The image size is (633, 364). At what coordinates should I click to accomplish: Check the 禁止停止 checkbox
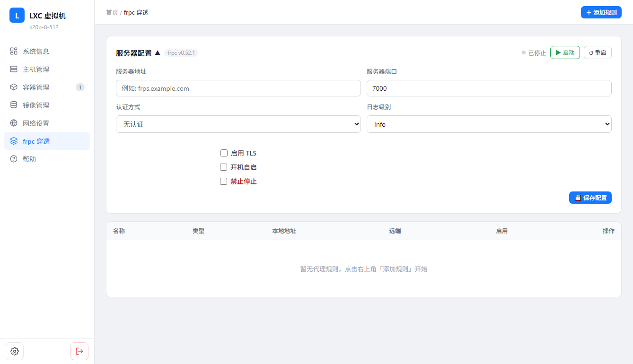[224, 181]
